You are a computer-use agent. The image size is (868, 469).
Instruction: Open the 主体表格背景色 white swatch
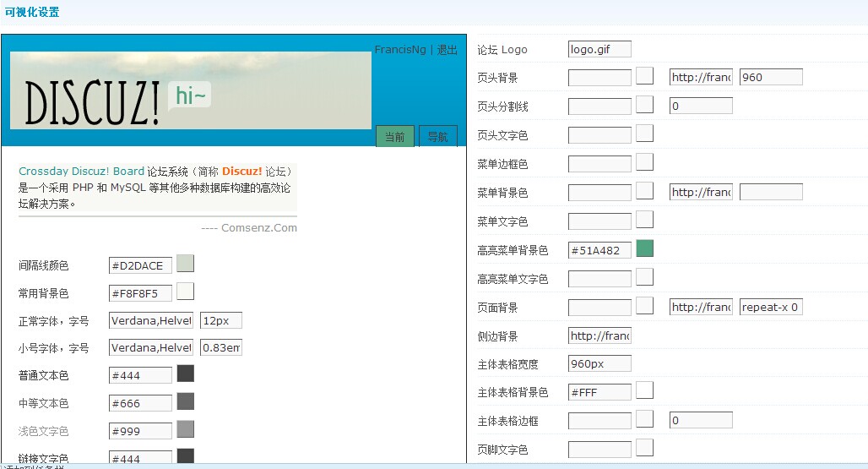click(x=644, y=390)
